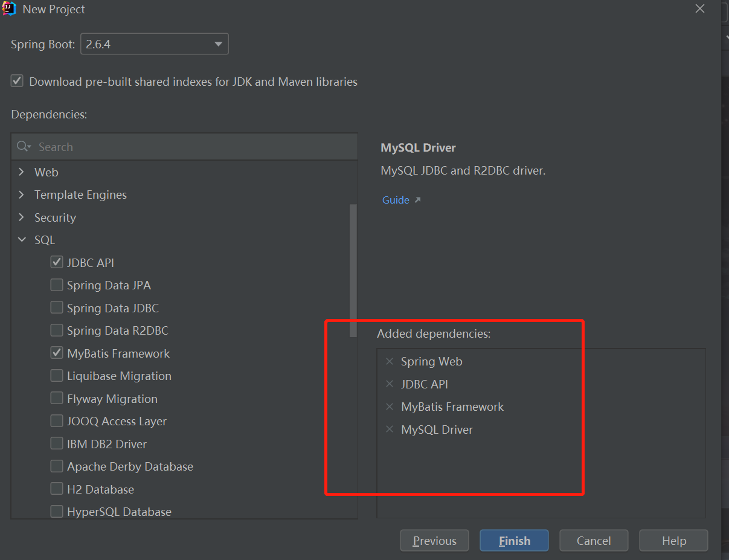Viewport: 729px width, 560px height.
Task: Check the HyperSQL Database dependency
Action: coord(57,512)
